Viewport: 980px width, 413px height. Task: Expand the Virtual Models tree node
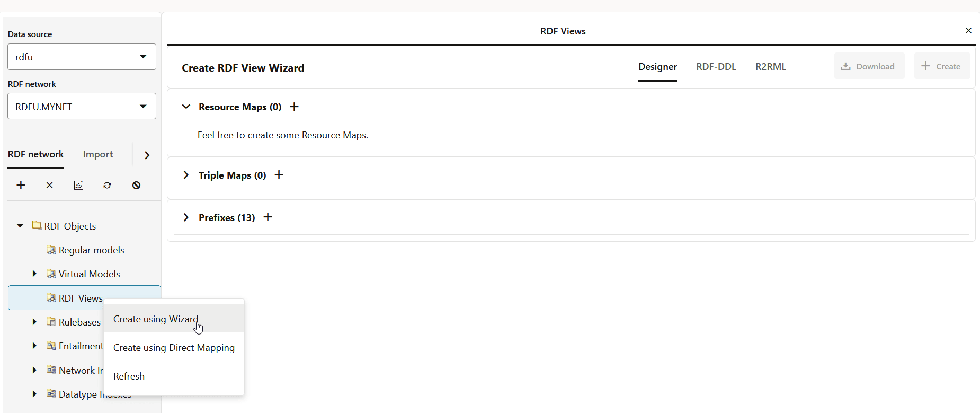[x=34, y=274]
